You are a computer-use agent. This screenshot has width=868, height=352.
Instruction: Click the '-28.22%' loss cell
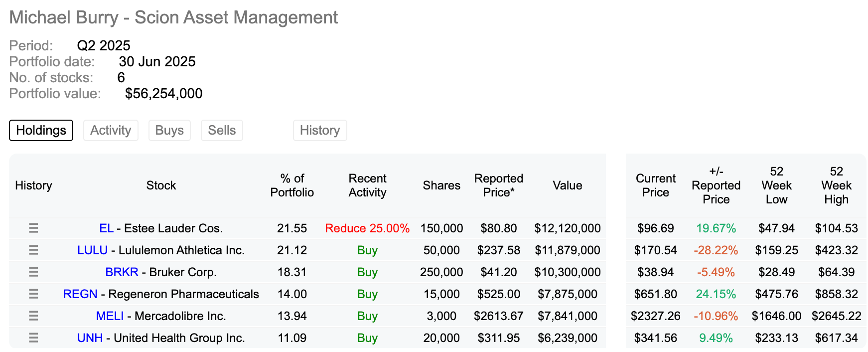pyautogui.click(x=716, y=250)
